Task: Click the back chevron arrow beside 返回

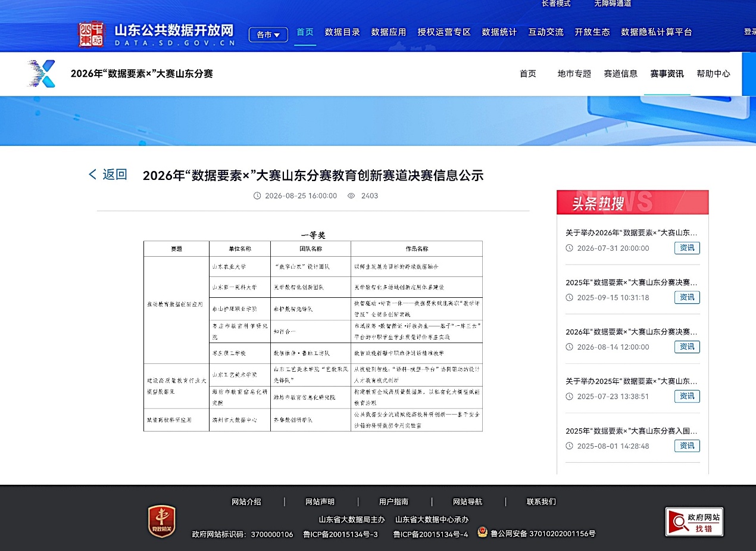Action: (x=92, y=174)
